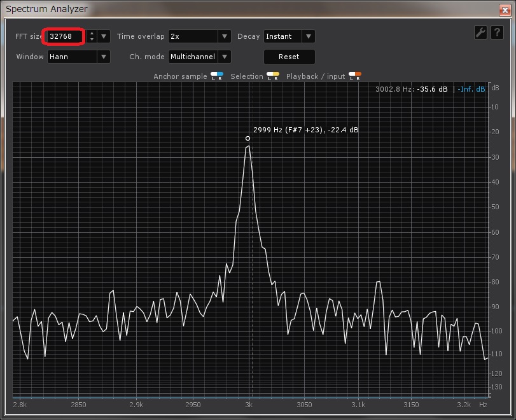Toggle Playback / input right channel display
Viewport: 516px width, 420px height.
coord(358,76)
